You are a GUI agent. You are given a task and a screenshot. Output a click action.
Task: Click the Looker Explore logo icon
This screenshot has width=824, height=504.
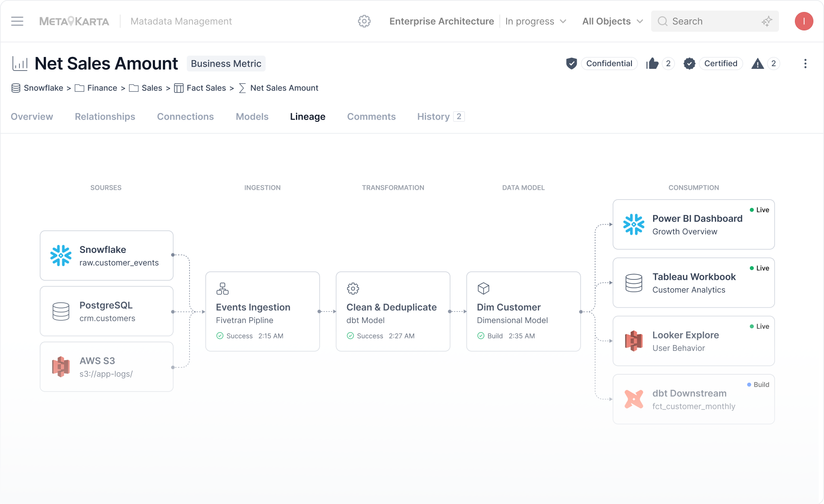point(634,341)
